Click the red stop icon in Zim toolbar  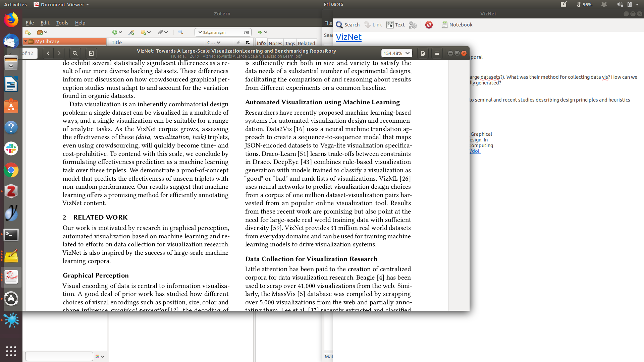(x=429, y=25)
